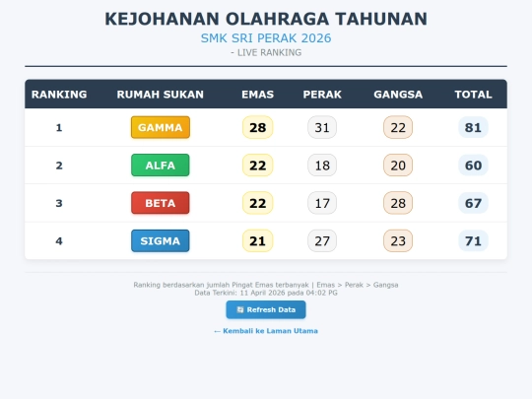532x399 pixels.
Task: Click the ranking rule note about Pingat Emas
Action: pos(266,285)
